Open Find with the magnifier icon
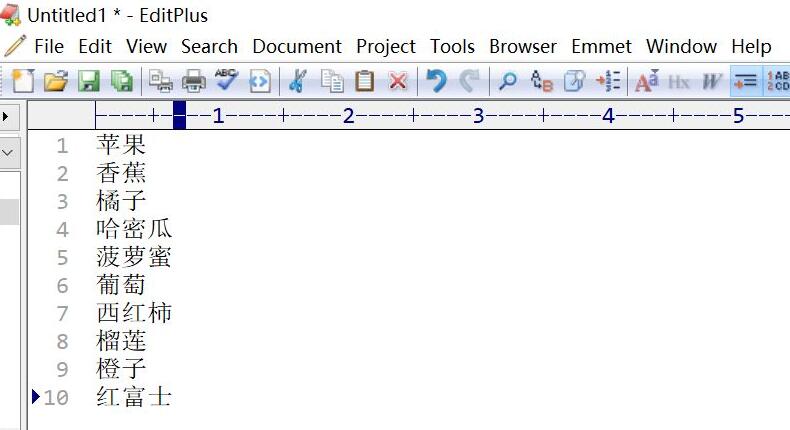 tap(508, 81)
